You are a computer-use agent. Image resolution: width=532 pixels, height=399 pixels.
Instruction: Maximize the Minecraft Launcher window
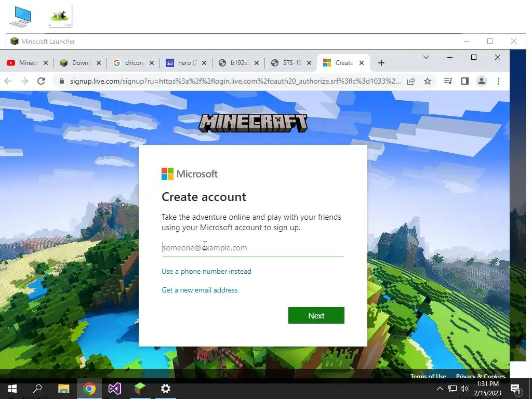(489, 41)
